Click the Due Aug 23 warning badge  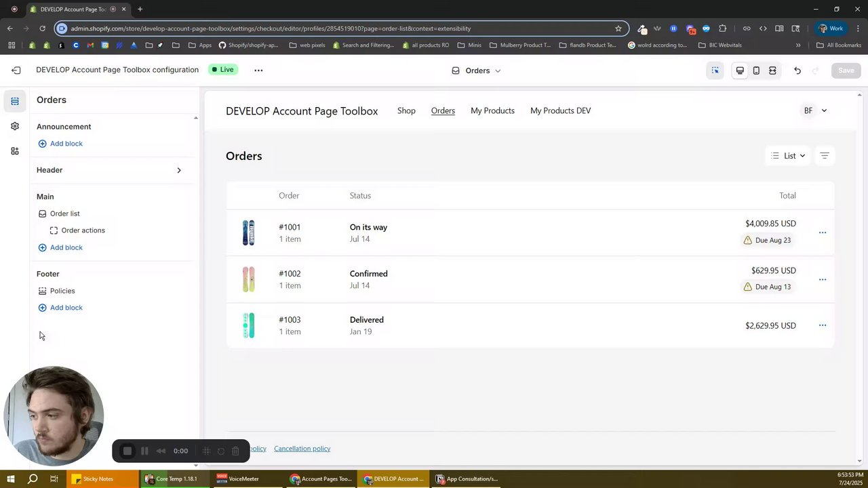point(768,240)
